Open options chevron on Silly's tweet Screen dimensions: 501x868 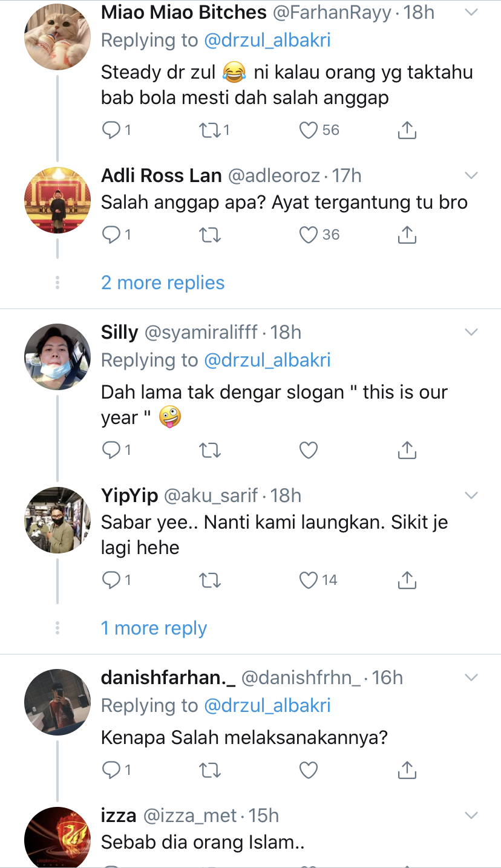pyautogui.click(x=471, y=332)
